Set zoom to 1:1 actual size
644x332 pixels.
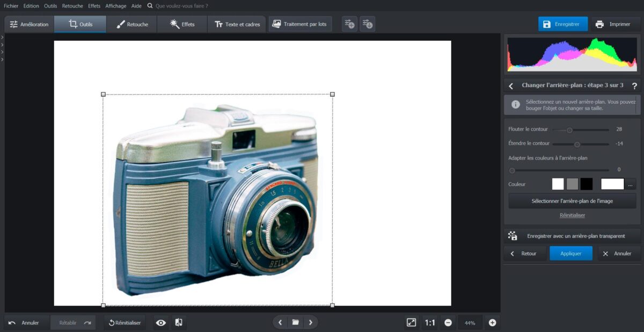pos(430,323)
